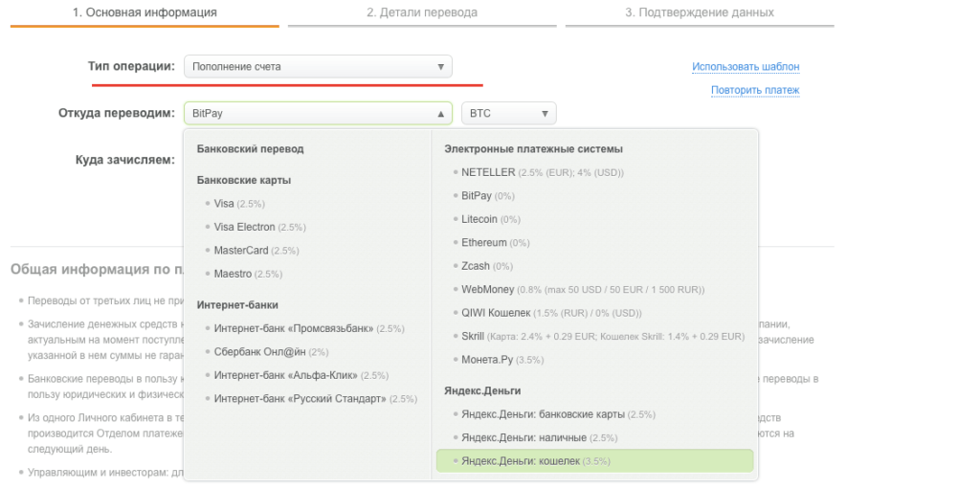Screen dimensions: 980x489
Task: Select NETELLER payment system
Action: click(488, 172)
